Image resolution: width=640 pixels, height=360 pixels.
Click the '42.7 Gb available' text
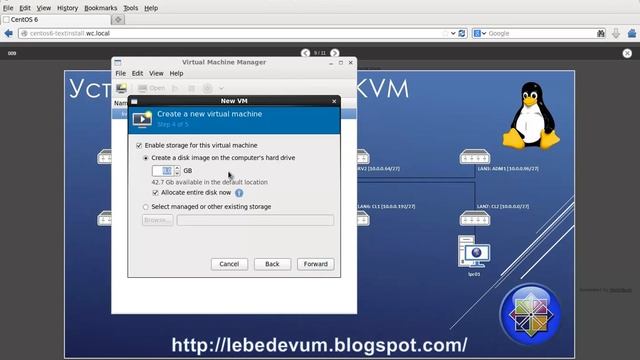click(209, 182)
